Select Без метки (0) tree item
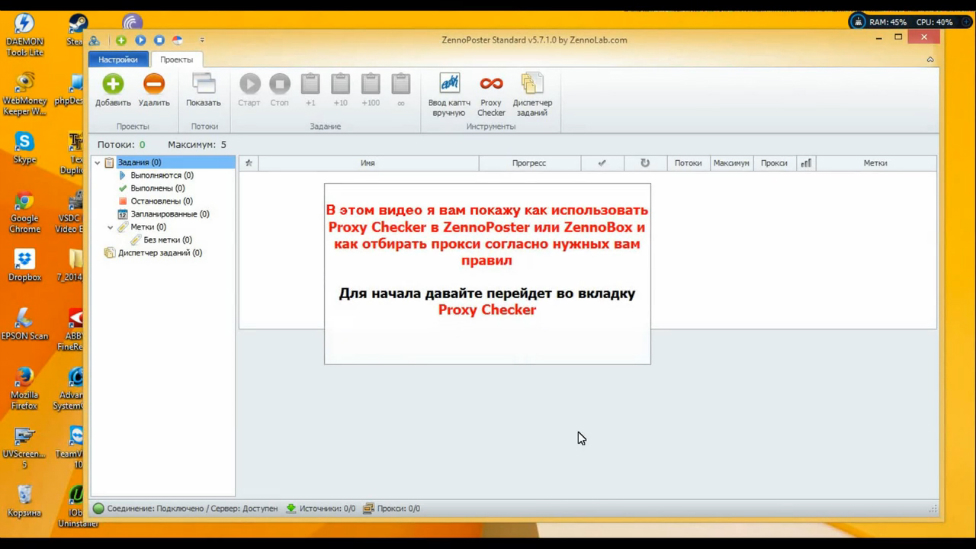 pyautogui.click(x=167, y=240)
